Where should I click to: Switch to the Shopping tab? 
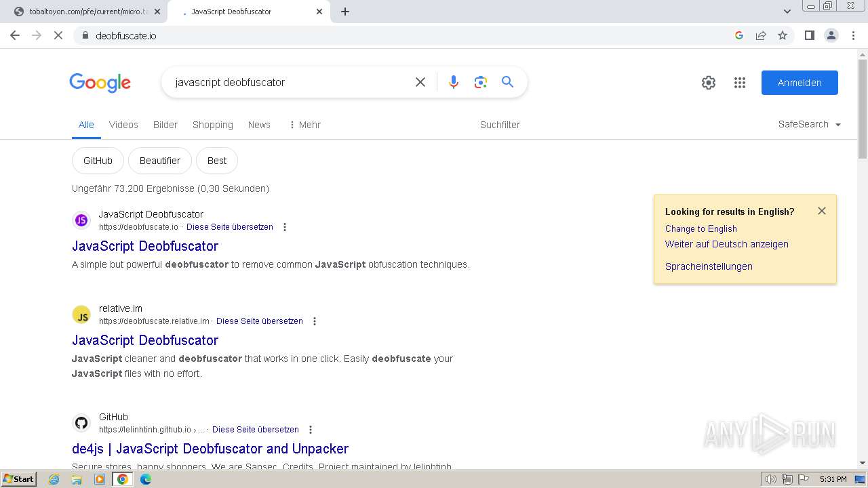(213, 125)
